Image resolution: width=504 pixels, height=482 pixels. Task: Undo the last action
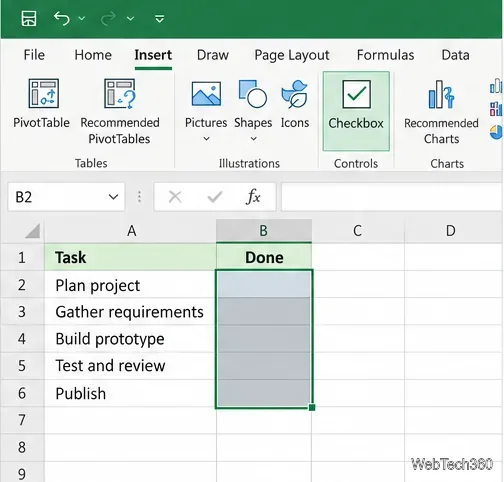62,18
